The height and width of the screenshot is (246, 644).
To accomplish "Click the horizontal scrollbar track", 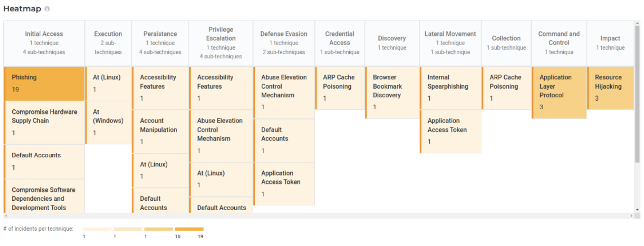I will 316,216.
